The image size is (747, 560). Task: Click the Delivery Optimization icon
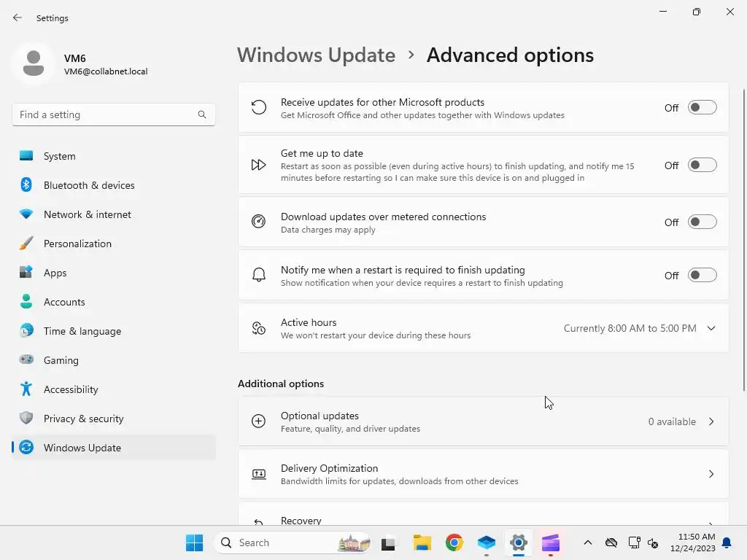coord(259,474)
